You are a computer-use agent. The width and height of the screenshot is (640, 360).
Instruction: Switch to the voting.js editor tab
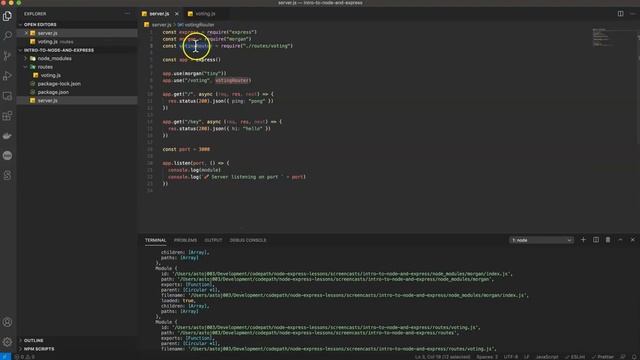(205, 14)
